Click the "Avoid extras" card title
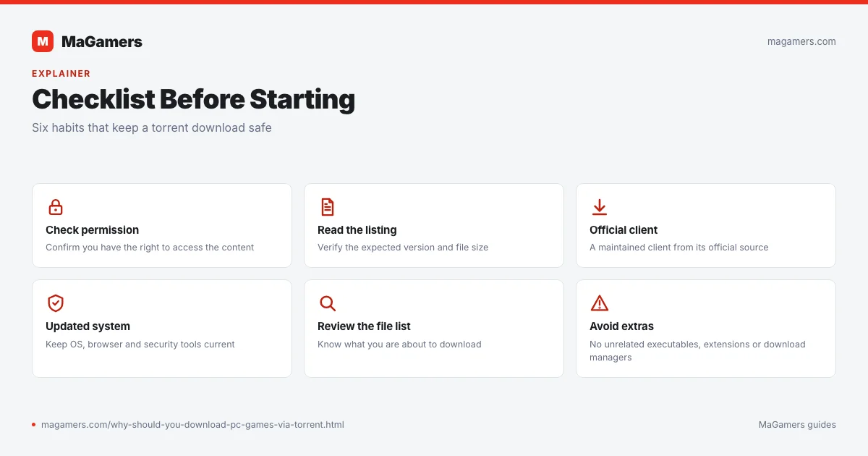The width and height of the screenshot is (868, 456). coord(621,326)
